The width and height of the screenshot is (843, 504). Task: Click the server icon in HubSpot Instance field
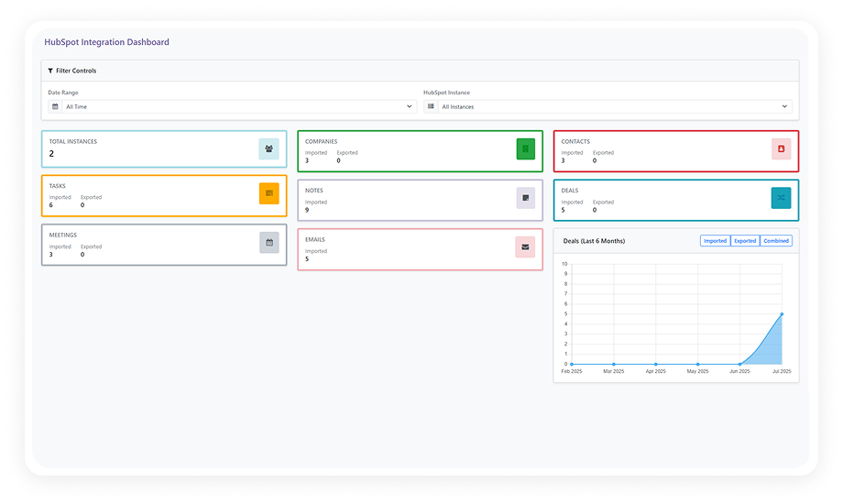pos(431,106)
